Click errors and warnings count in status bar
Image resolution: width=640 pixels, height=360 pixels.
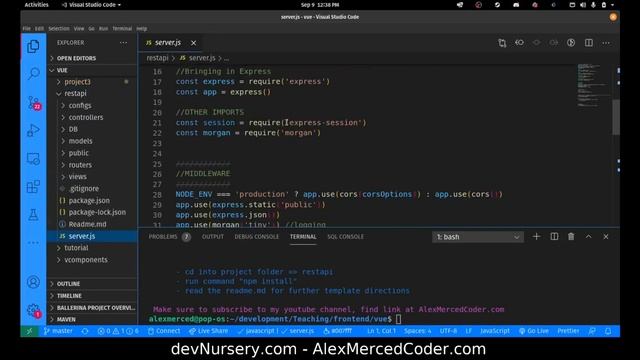(x=118, y=331)
